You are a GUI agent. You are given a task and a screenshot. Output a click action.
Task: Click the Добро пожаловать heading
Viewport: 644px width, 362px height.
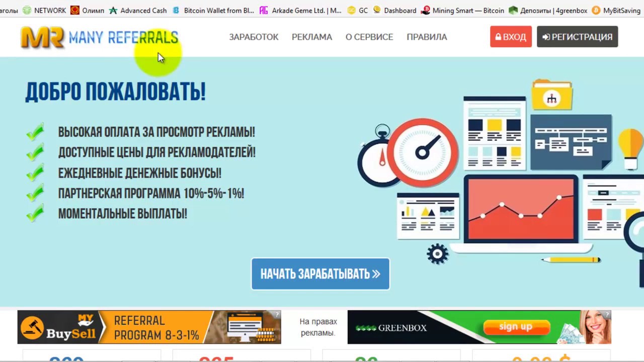(x=116, y=92)
